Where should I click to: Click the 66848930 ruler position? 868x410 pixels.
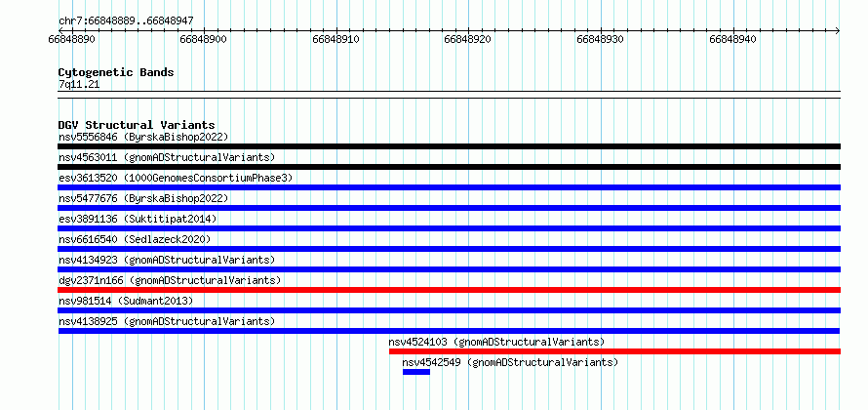coord(601,39)
